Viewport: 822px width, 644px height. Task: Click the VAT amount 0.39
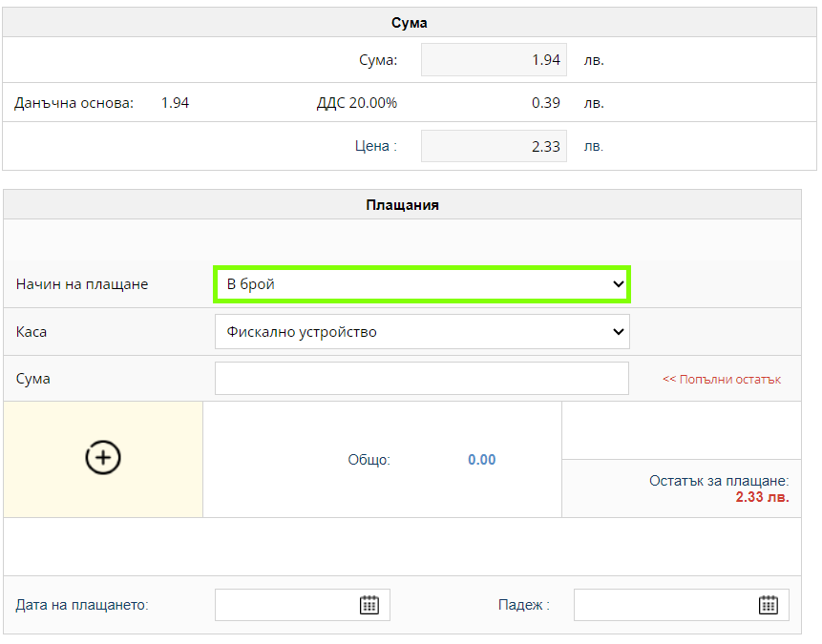[x=546, y=103]
